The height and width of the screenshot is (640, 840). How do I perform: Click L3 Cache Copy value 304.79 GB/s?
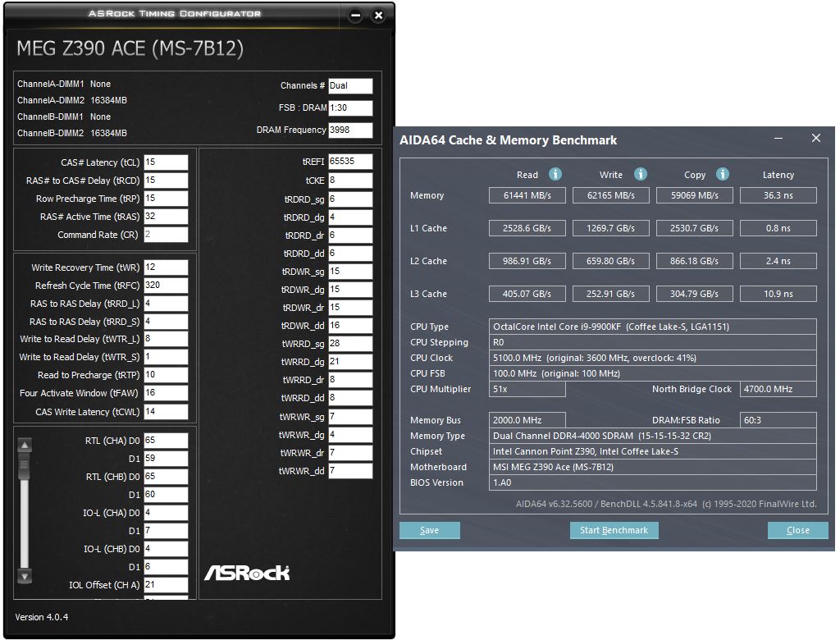(x=694, y=294)
